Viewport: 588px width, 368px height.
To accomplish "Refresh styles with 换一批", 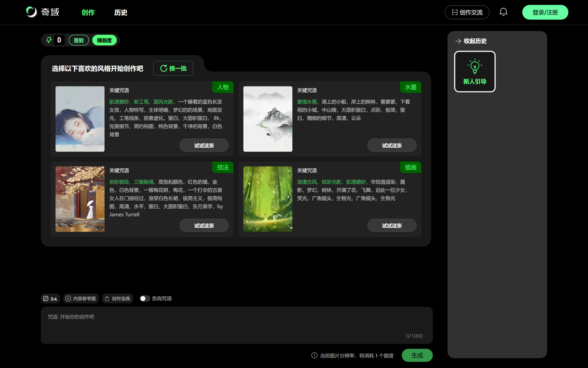I will point(173,68).
